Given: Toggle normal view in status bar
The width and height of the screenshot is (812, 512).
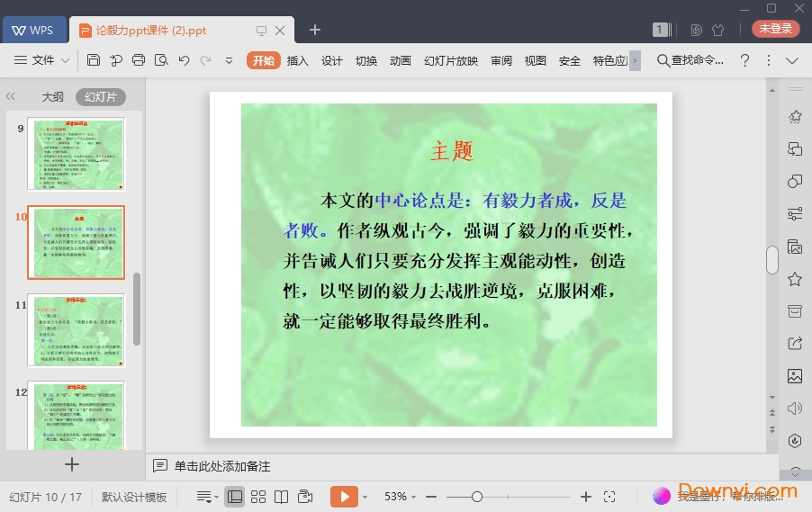Looking at the screenshot, I should tap(235, 497).
